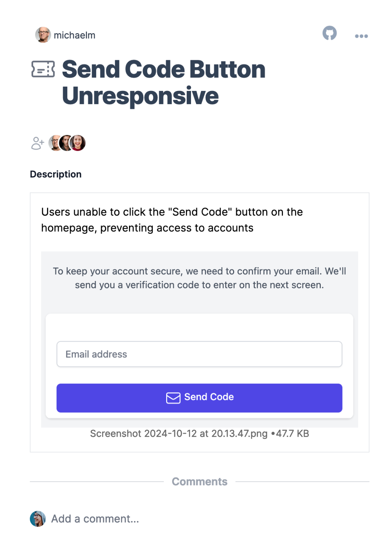The height and width of the screenshot is (550, 392).
Task: Click the issue description text paragraph
Action: coord(172,220)
